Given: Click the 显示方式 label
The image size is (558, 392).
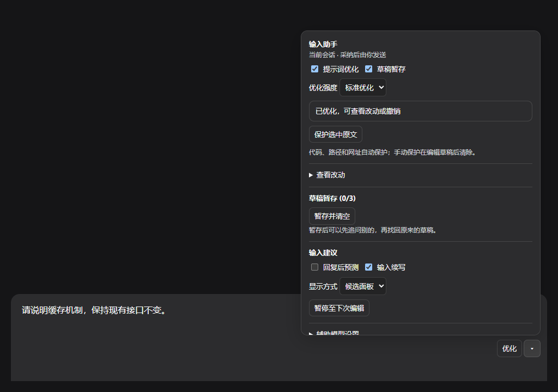Looking at the screenshot, I should click(x=323, y=286).
